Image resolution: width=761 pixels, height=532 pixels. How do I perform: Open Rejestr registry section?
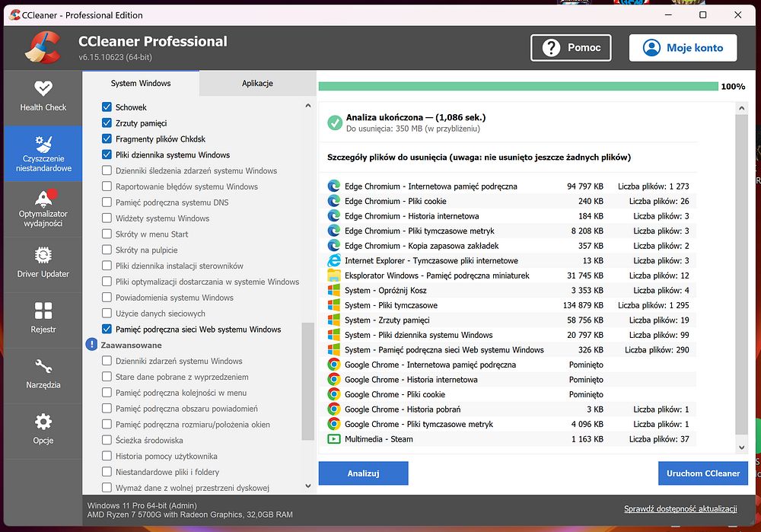tap(43, 320)
